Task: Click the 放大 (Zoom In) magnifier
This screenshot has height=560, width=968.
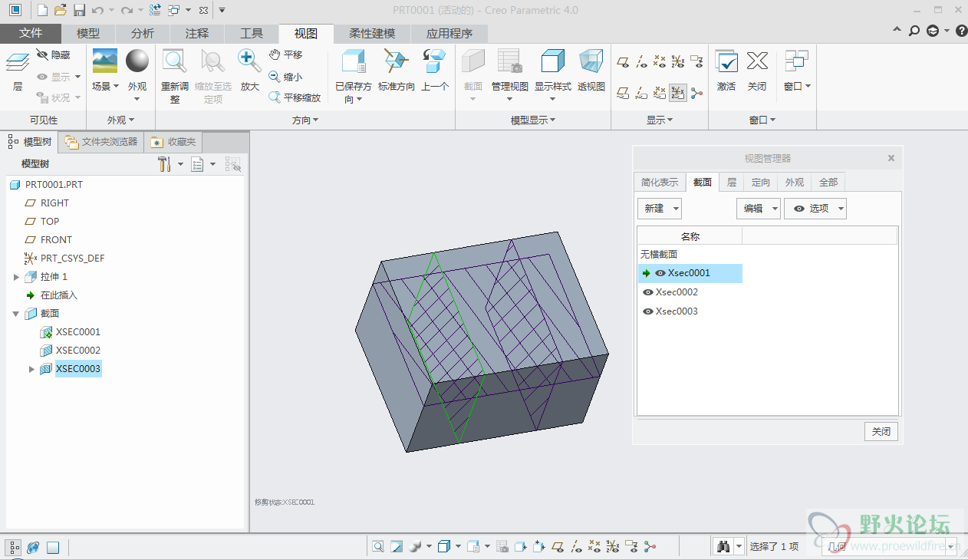Action: (249, 70)
